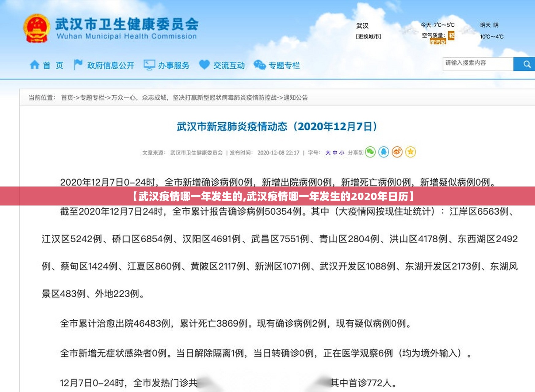Screen dimensions: 535x392
Task: Click the WeChat share icon
Action: (370, 152)
